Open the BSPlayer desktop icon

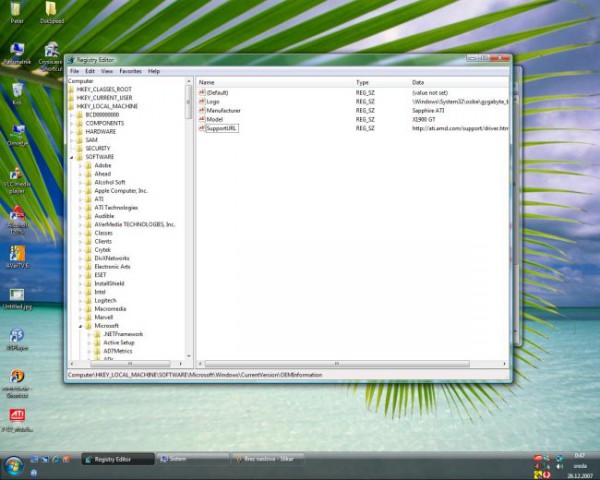[x=17, y=339]
